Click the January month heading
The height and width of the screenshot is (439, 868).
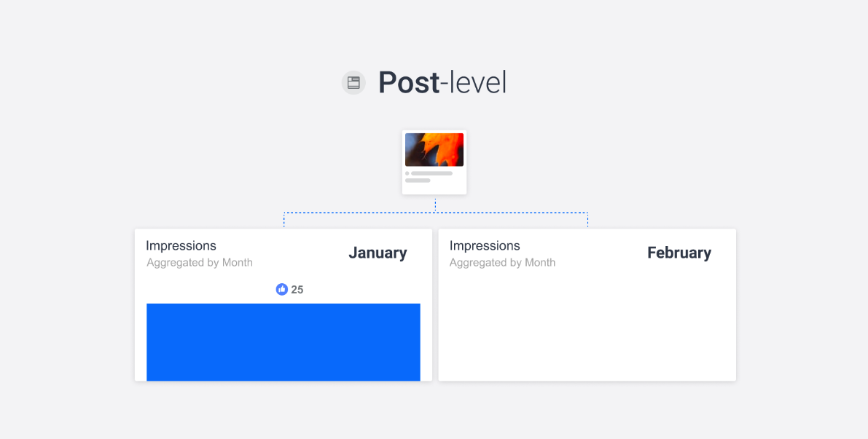point(378,253)
